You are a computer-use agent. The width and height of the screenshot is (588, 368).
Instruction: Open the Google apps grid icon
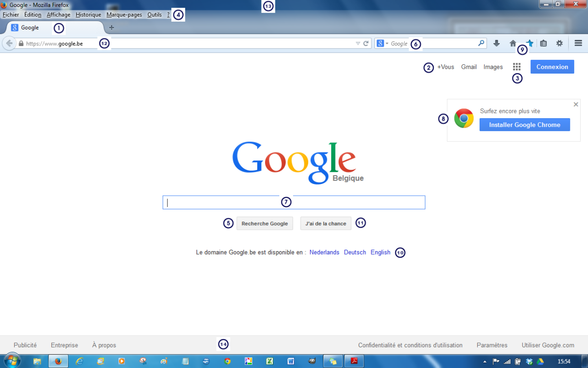[x=516, y=67]
